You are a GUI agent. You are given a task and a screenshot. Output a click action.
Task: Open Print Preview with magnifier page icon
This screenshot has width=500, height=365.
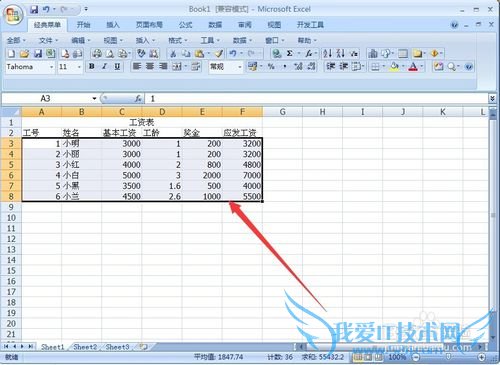click(110, 53)
